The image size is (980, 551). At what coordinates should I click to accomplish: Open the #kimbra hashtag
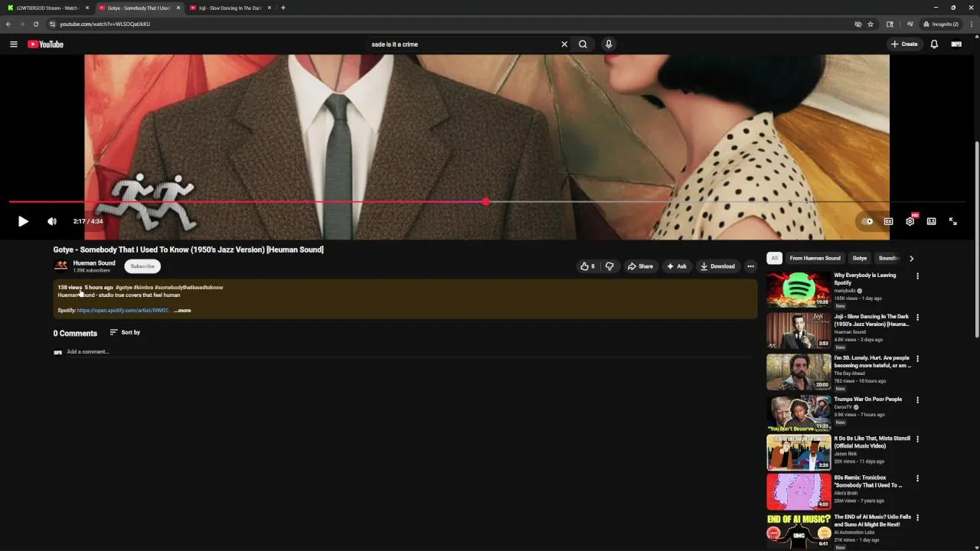tap(143, 287)
